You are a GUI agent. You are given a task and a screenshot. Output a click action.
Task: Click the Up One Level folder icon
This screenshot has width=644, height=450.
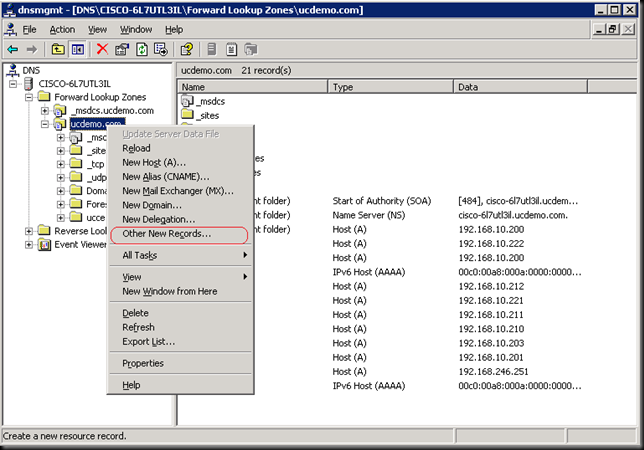pos(58,49)
